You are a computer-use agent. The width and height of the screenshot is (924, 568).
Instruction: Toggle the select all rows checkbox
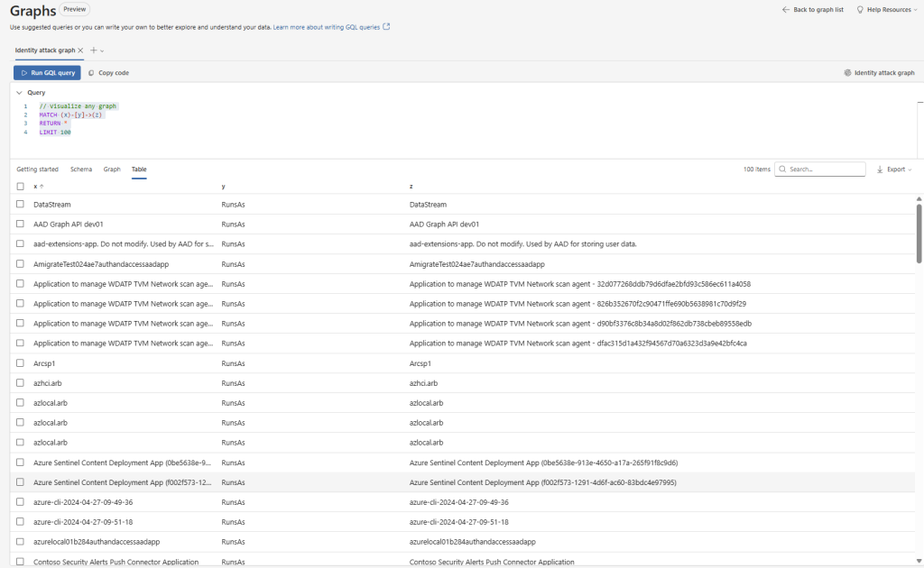(20, 187)
